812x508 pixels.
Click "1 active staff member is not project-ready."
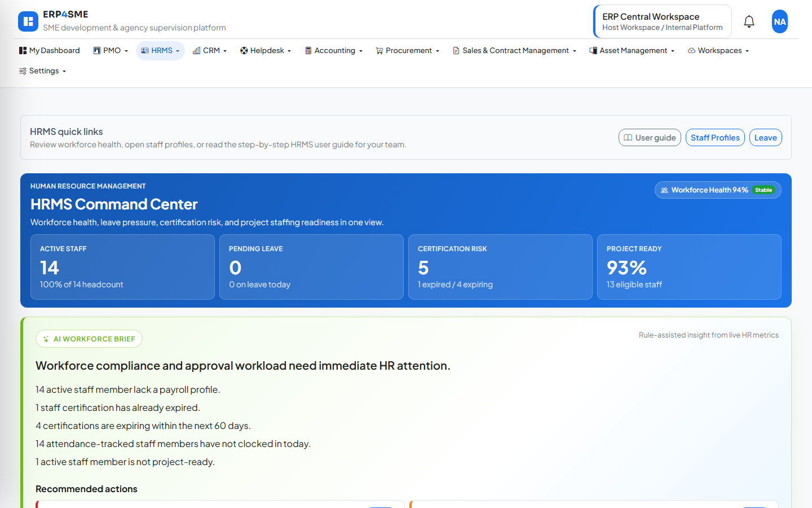125,462
